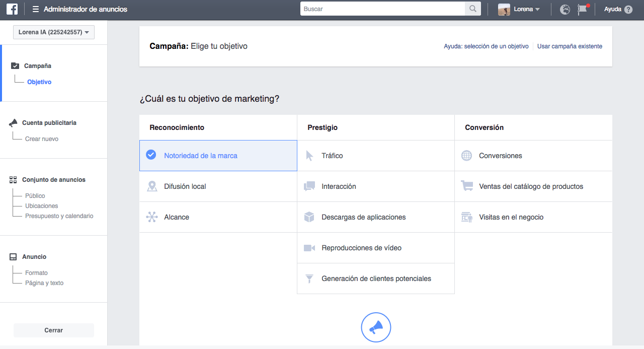
Task: Select the Visitas en el negocio storefront icon
Action: [x=467, y=217]
